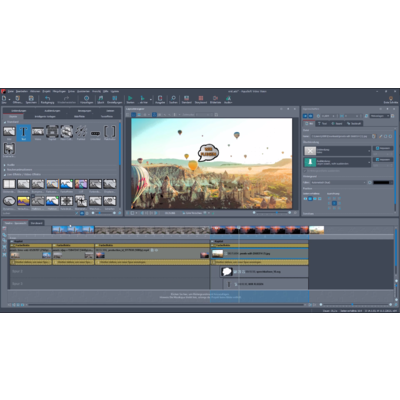Image resolution: width=400 pixels, height=400 pixels.
Task: Expand the Routenanimationen section
Action: [x=5, y=170]
